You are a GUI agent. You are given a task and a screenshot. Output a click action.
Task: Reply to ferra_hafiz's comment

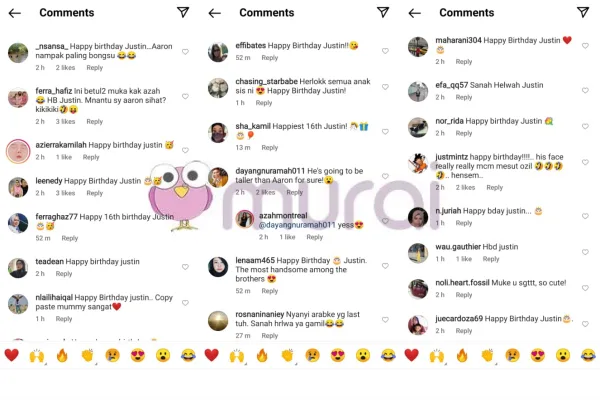pos(95,121)
